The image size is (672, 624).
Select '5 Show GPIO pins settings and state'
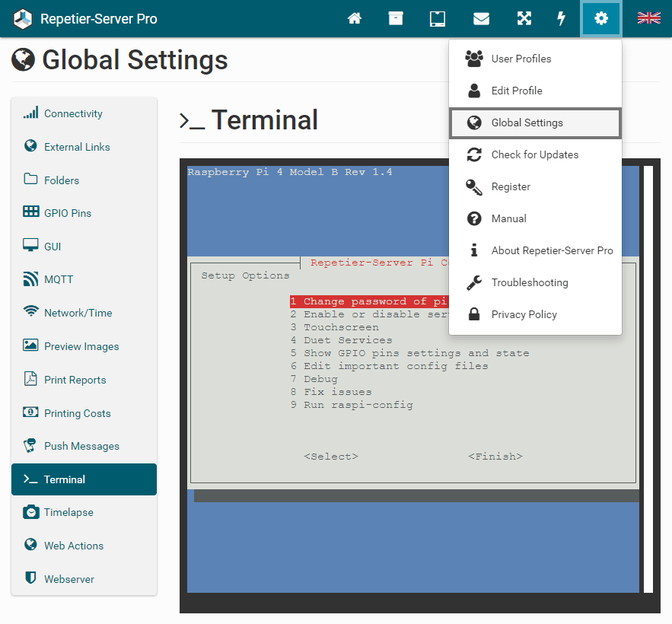pyautogui.click(x=409, y=353)
